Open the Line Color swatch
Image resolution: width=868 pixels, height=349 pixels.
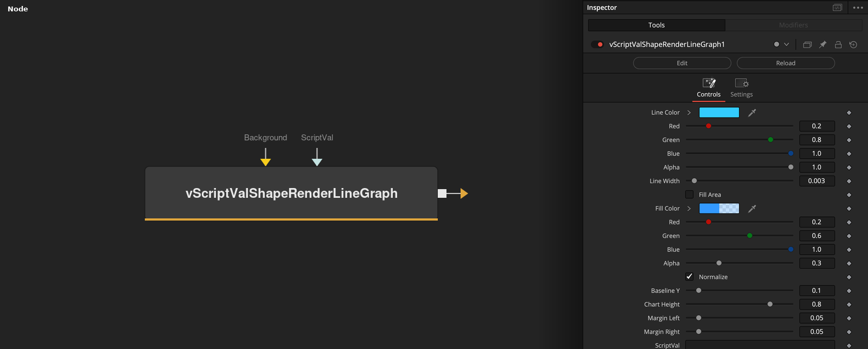719,113
